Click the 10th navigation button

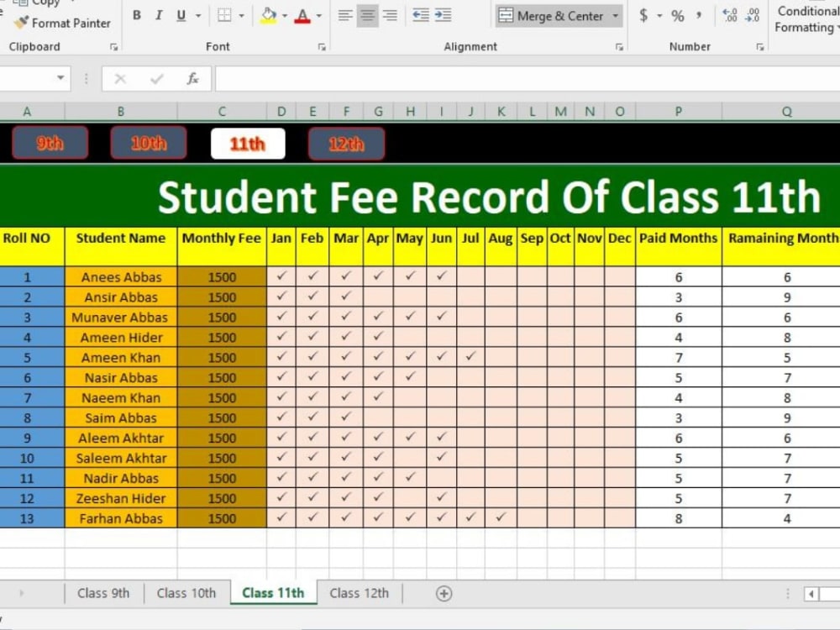click(149, 143)
